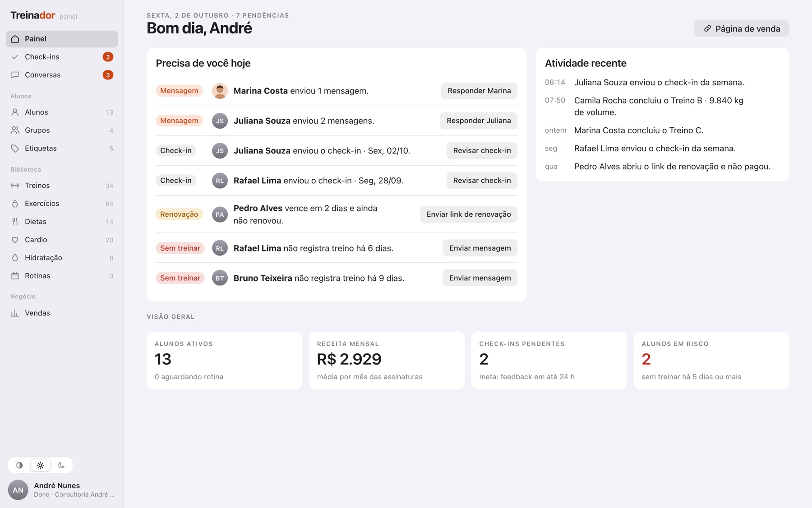The image size is (812, 508).
Task: Click the Check-ins Pendentes card
Action: pos(549,360)
